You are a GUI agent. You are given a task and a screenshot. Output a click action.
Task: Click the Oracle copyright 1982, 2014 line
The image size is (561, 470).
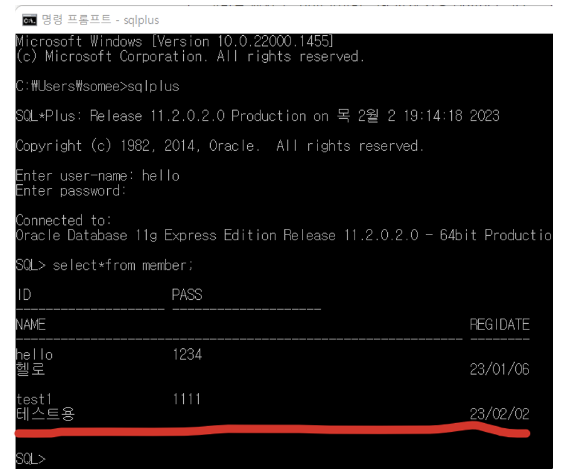[x=220, y=146]
